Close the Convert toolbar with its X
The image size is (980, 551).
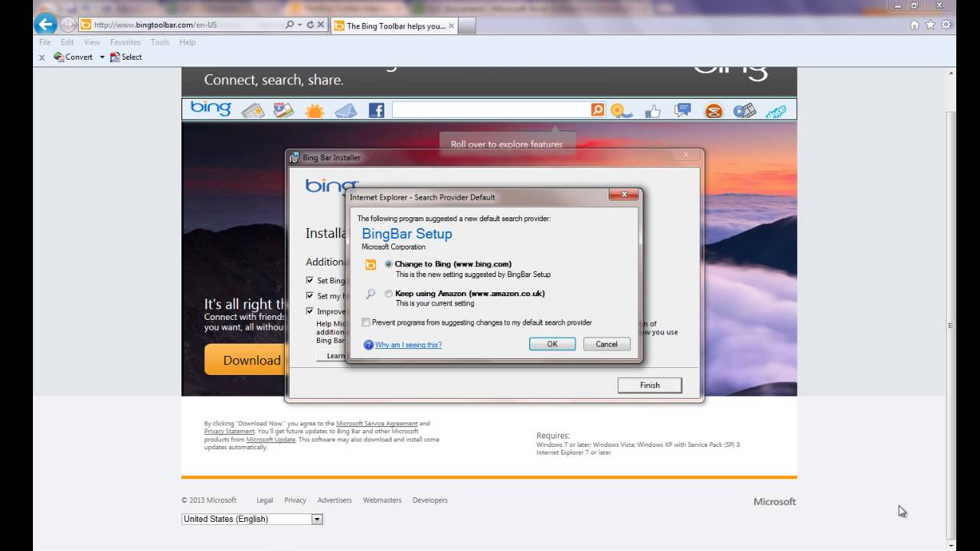41,57
